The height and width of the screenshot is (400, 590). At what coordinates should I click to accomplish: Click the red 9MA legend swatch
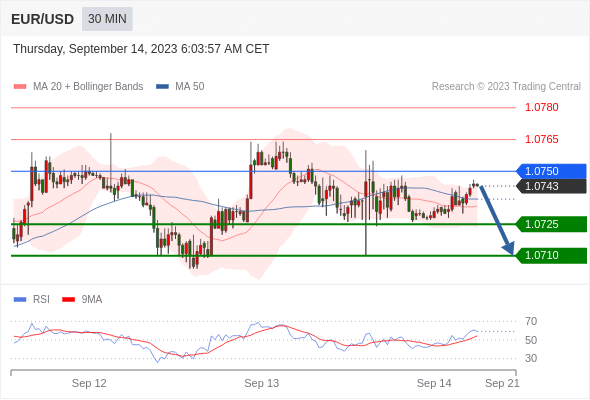pos(68,300)
